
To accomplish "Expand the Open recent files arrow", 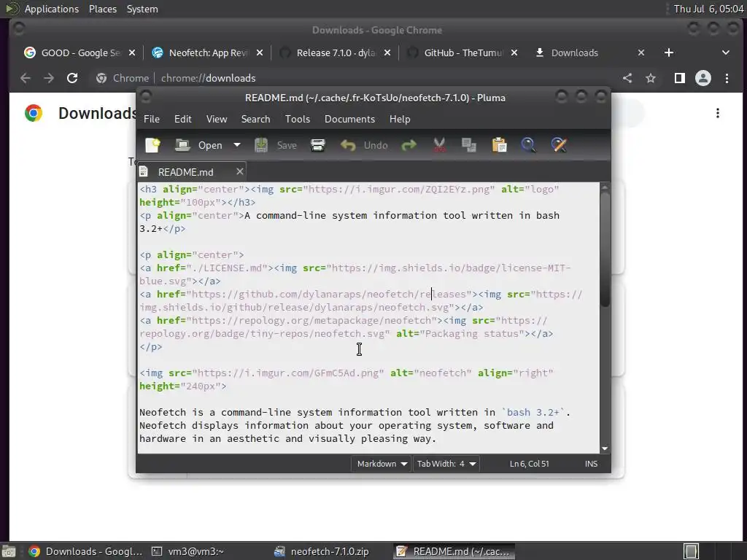I will click(x=237, y=145).
